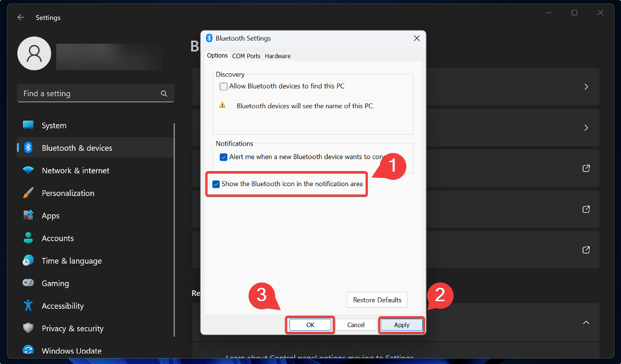This screenshot has height=364, width=621.
Task: Open Apps settings
Action: click(50, 215)
